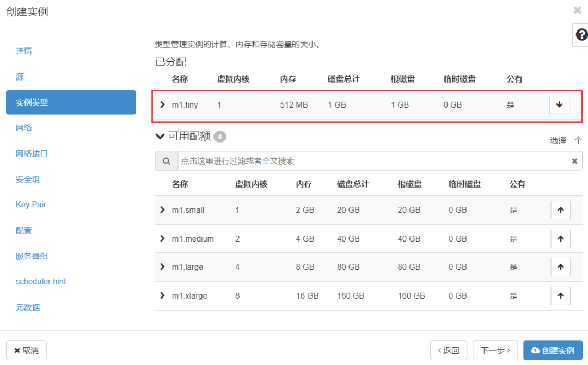The height and width of the screenshot is (365, 588).
Task: Click 取消 to cancel
Action: point(26,350)
